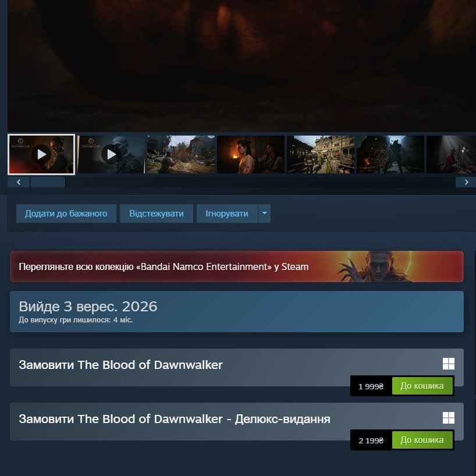Click Windows icon for standard edition

click(x=449, y=364)
